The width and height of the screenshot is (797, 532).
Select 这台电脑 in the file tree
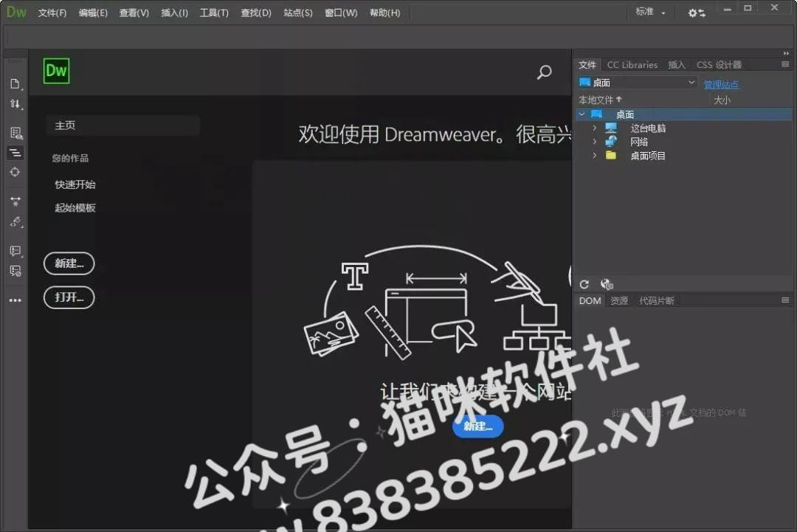point(648,128)
